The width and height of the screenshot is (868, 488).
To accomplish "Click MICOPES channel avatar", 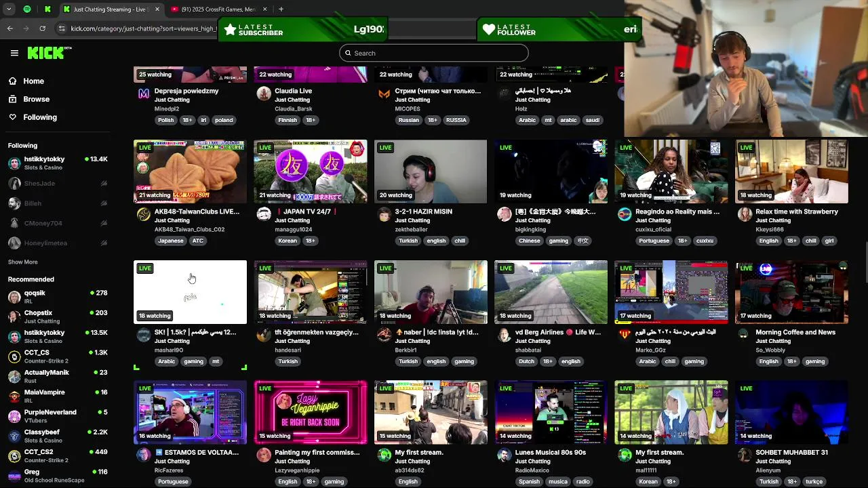I will 384,94.
